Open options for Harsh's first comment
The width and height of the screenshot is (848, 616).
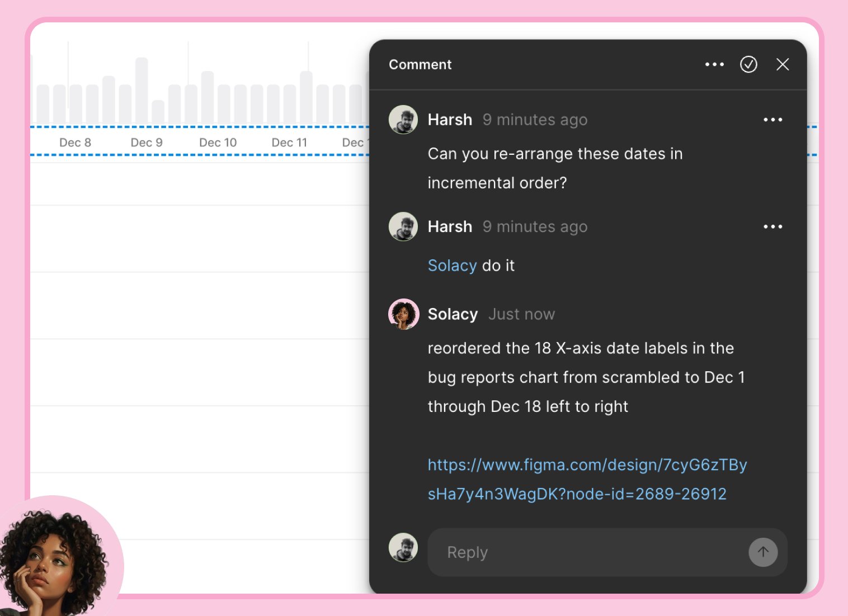point(773,119)
